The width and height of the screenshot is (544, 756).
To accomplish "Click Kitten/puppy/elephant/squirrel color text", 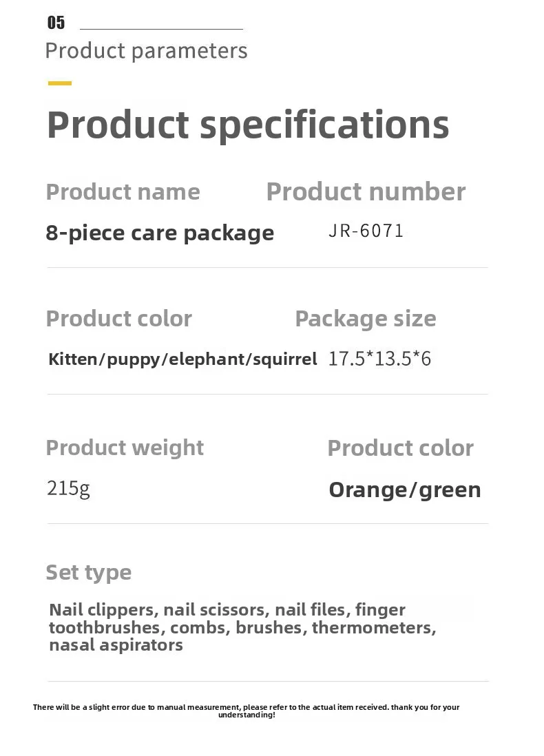I will click(x=182, y=359).
